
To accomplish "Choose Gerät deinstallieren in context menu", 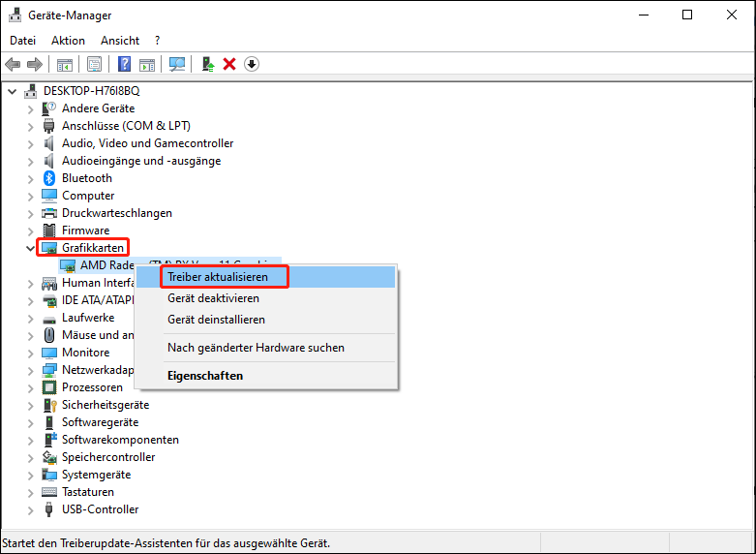I will pyautogui.click(x=265, y=320).
